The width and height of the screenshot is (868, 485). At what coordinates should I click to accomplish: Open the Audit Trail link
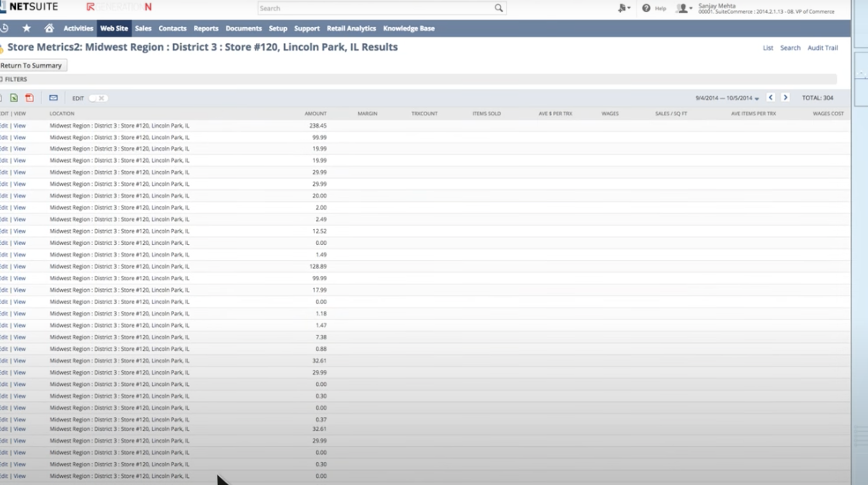coord(823,47)
